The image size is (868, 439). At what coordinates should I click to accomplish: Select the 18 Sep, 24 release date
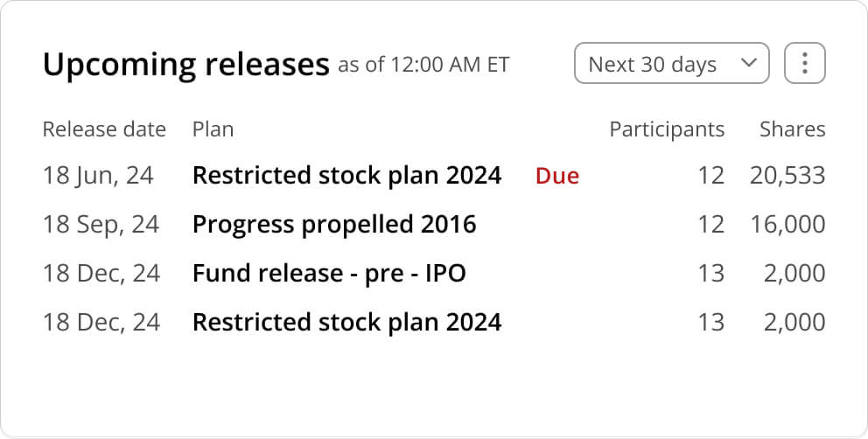(x=101, y=225)
